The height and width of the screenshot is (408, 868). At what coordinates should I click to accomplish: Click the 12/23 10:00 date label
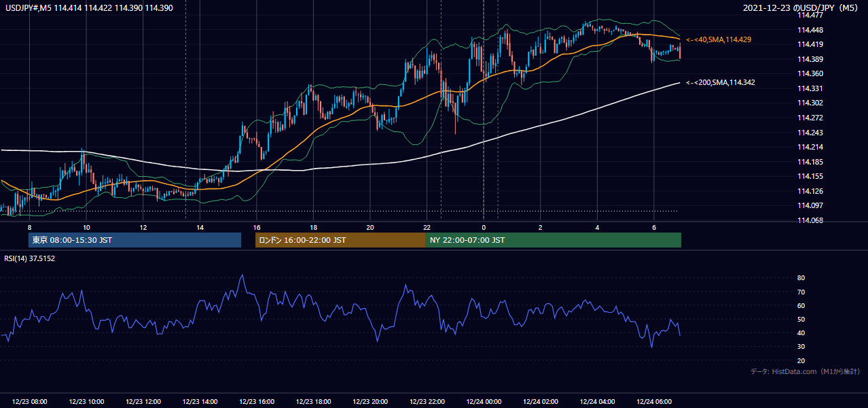(86, 402)
